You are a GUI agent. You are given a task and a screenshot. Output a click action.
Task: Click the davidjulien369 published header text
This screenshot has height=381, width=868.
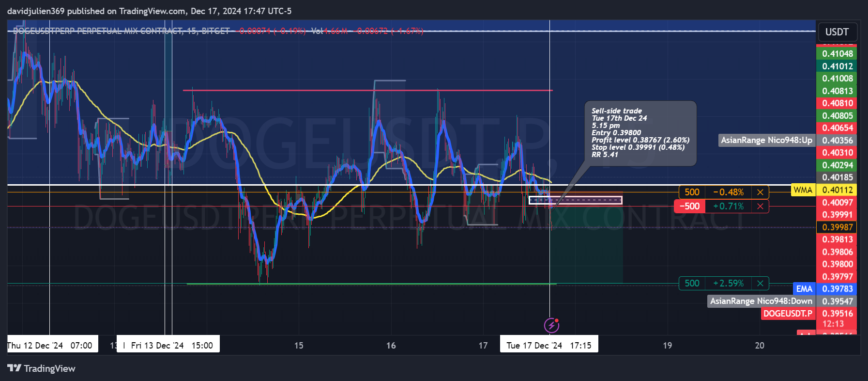[x=149, y=11]
